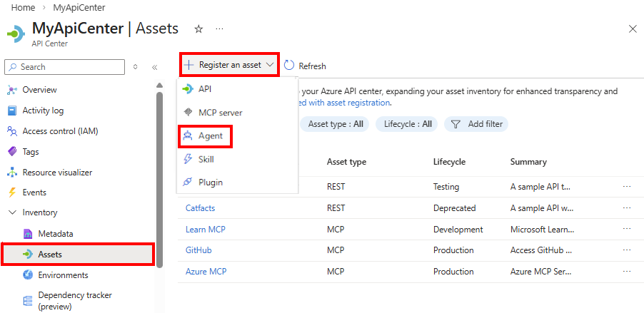Open the Lifecycle : All filter
Viewport: 644px width, 313px height.
click(x=408, y=124)
